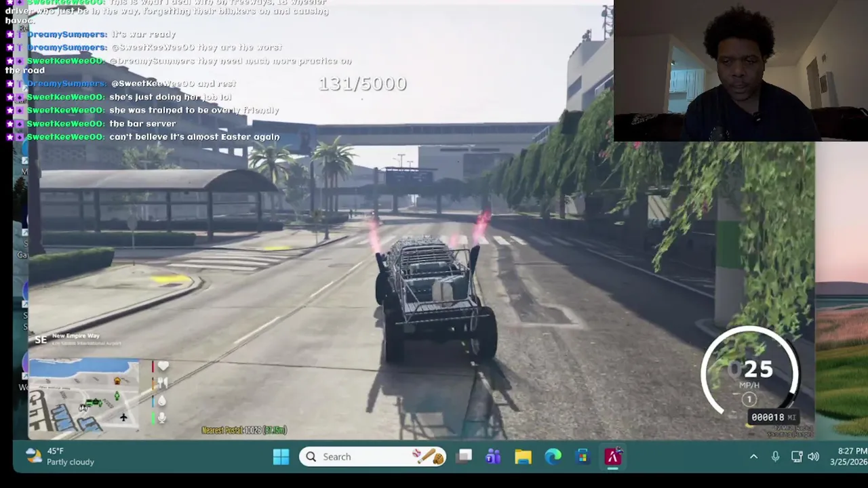This screenshot has height=488, width=868.
Task: Open Microsoft Teams from the taskbar
Action: click(493, 457)
